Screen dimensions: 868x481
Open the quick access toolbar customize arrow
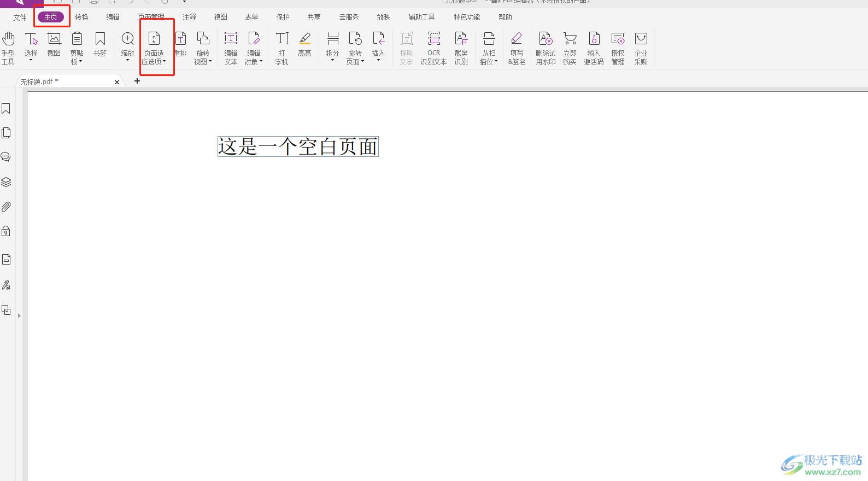click(x=184, y=2)
